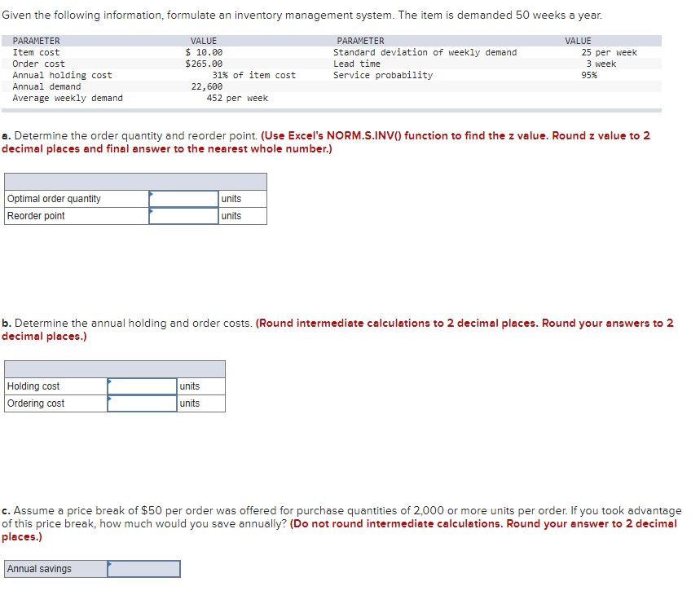
Task: Click the Annual savings input field
Action: (143, 568)
